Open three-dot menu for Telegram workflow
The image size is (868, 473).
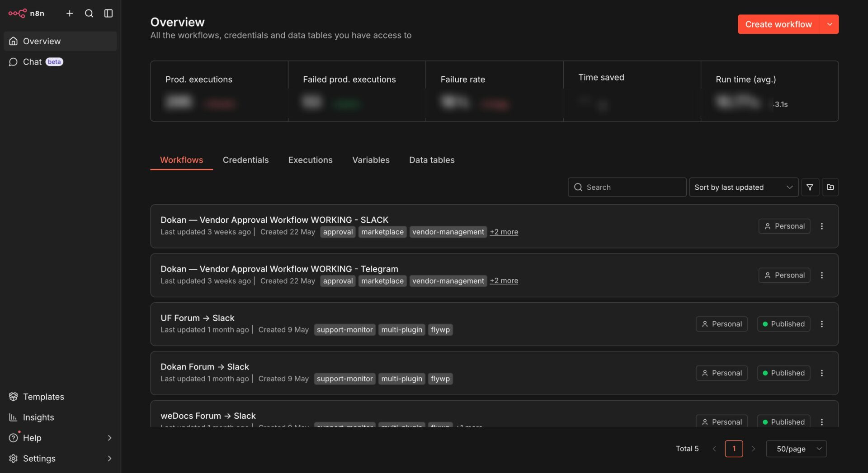pyautogui.click(x=822, y=275)
